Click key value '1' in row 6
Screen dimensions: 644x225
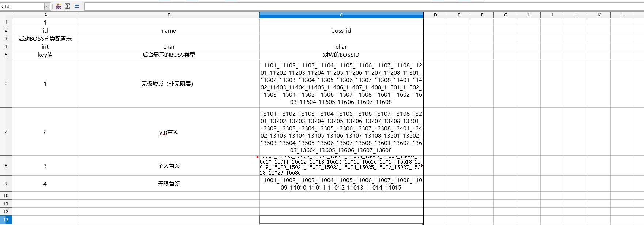tap(45, 83)
